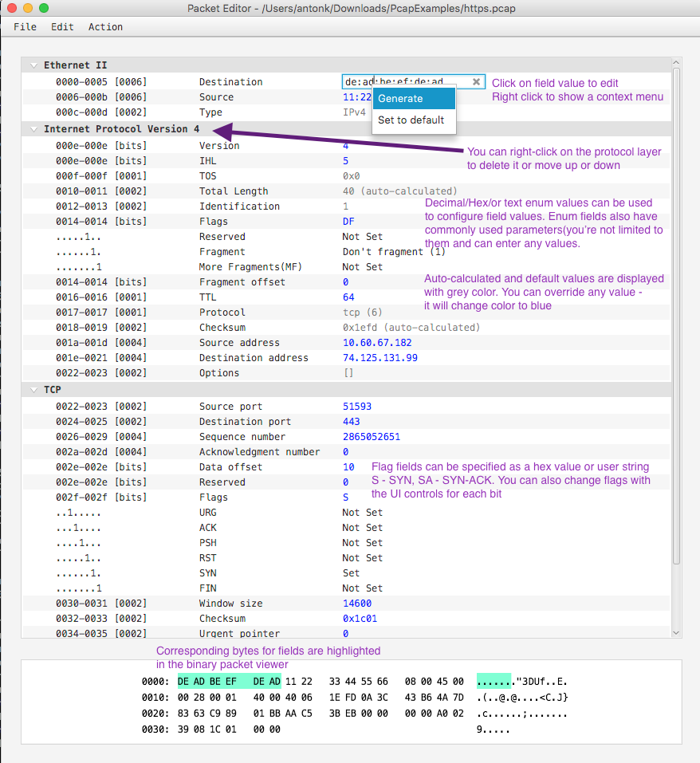Edit Destination address 74.125.131.99
Image resolution: width=700 pixels, height=763 pixels.
(380, 358)
